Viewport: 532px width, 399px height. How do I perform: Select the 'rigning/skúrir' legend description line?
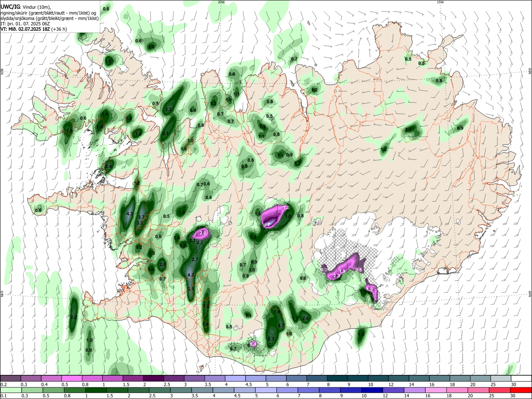[48, 13]
